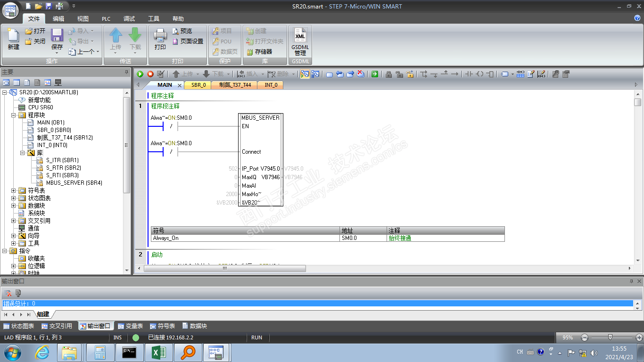Image resolution: width=644 pixels, height=362 pixels.
Task: Expand the 状态图表 tree node
Action: click(x=14, y=198)
